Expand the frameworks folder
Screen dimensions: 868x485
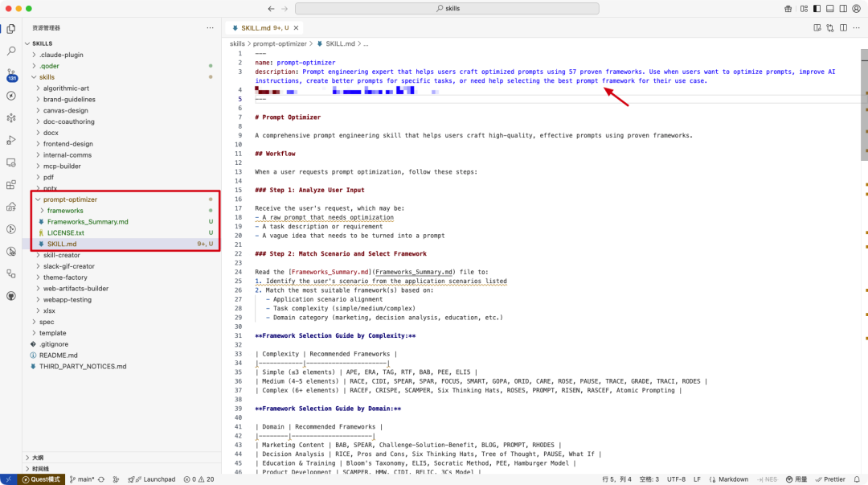[64, 211]
